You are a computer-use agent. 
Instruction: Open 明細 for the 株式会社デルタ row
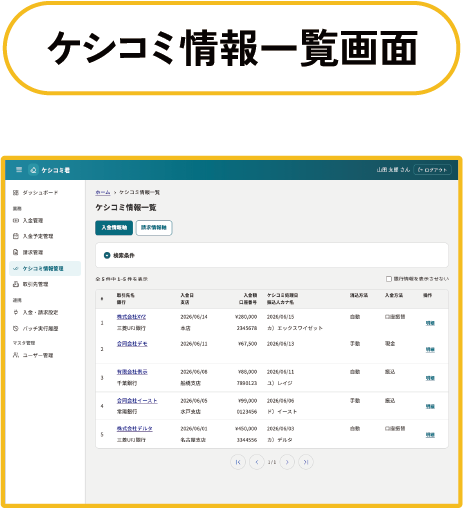click(x=430, y=435)
